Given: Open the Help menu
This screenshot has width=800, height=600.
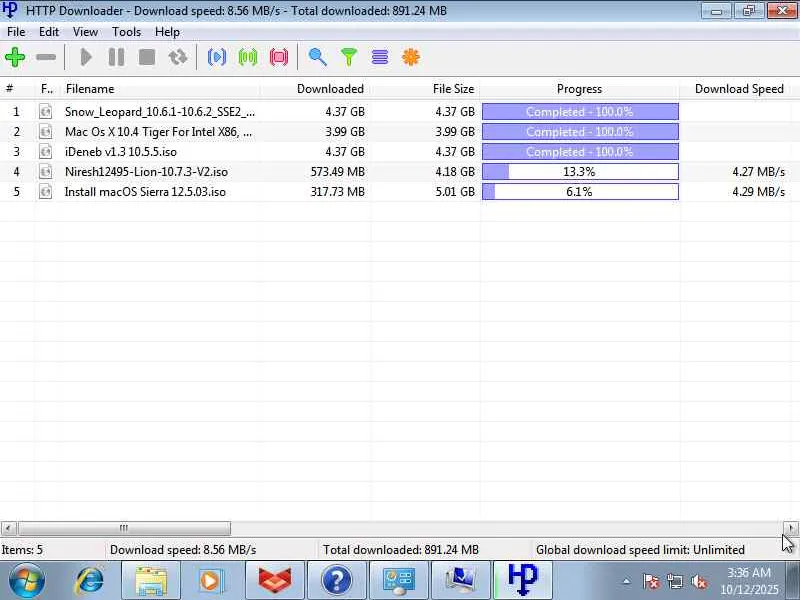Looking at the screenshot, I should point(167,32).
